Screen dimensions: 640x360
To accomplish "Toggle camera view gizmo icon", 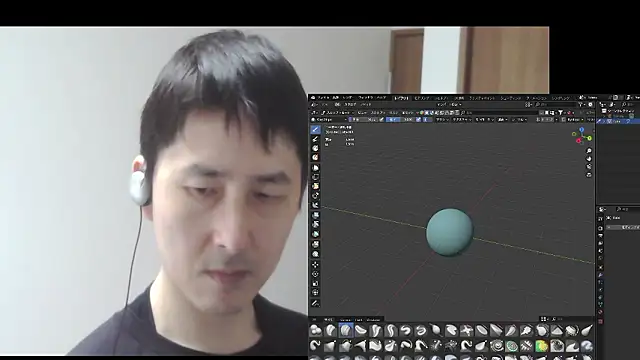I will 589,167.
